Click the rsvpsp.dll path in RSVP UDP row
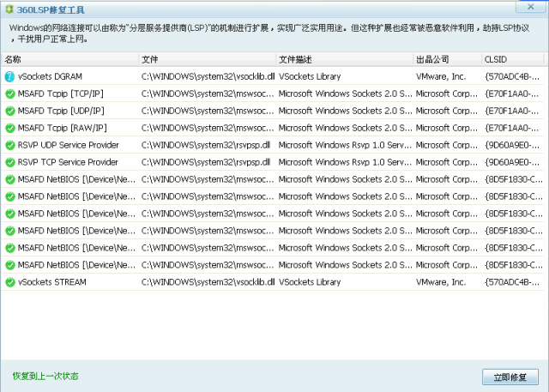 point(206,145)
